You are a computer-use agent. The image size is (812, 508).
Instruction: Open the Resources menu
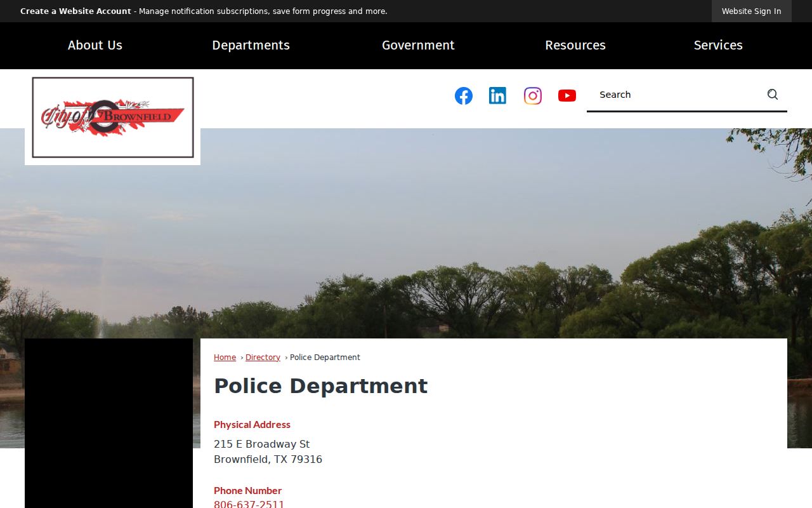[575, 45]
